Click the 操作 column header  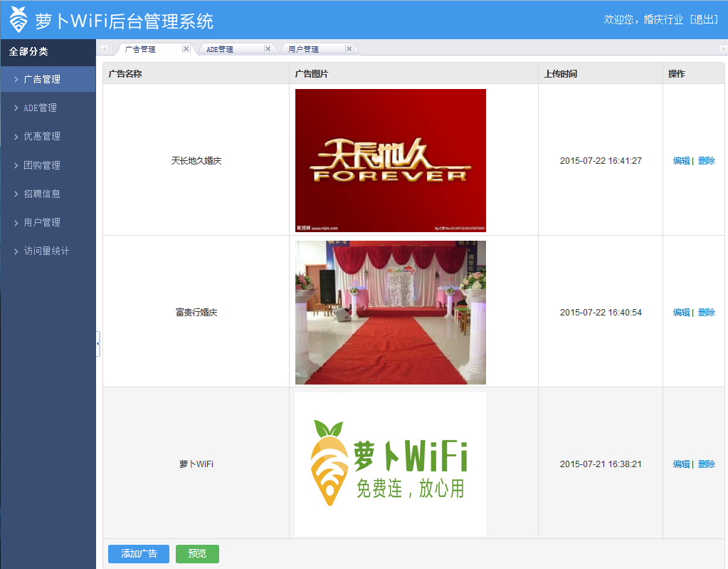[x=677, y=74]
